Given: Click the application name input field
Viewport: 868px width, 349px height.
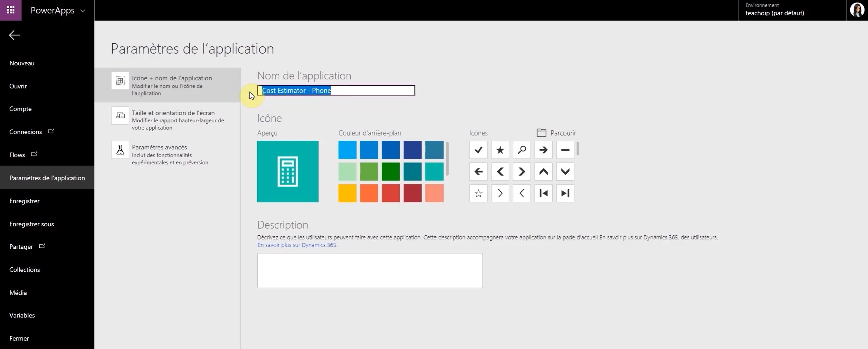Looking at the screenshot, I should [336, 90].
